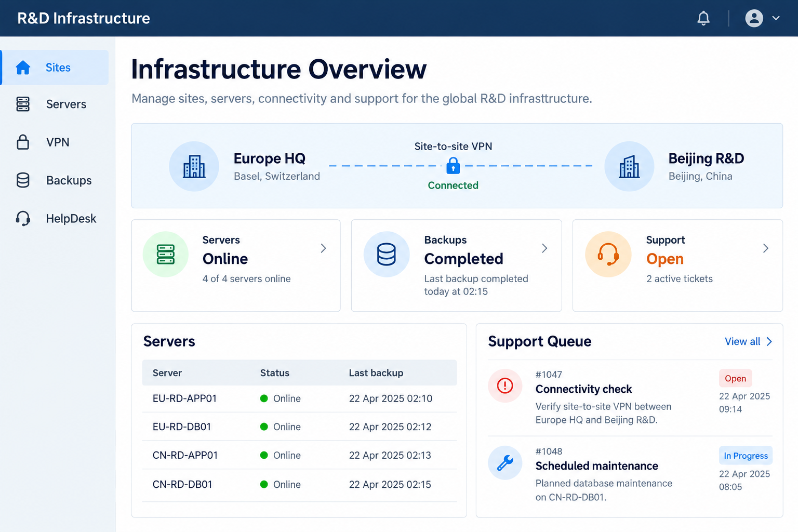
Task: Click the In Progress badge on ticket #1048
Action: [746, 456]
